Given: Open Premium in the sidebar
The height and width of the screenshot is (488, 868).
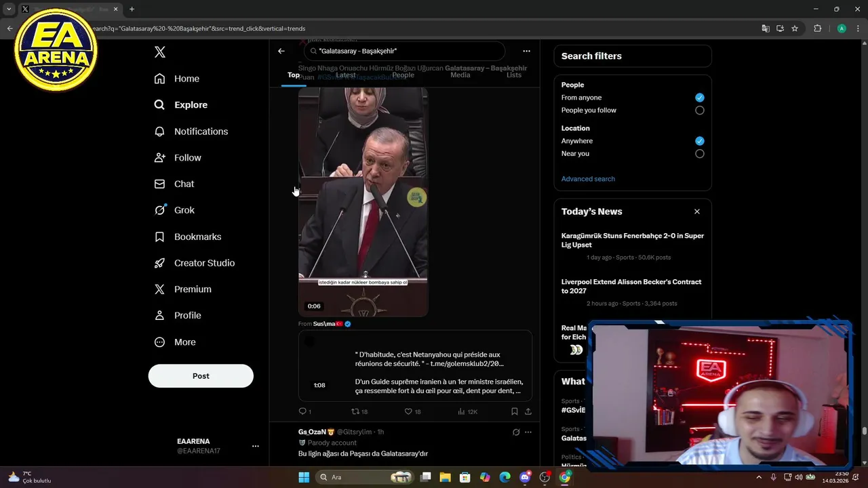Looking at the screenshot, I should (x=182, y=289).
